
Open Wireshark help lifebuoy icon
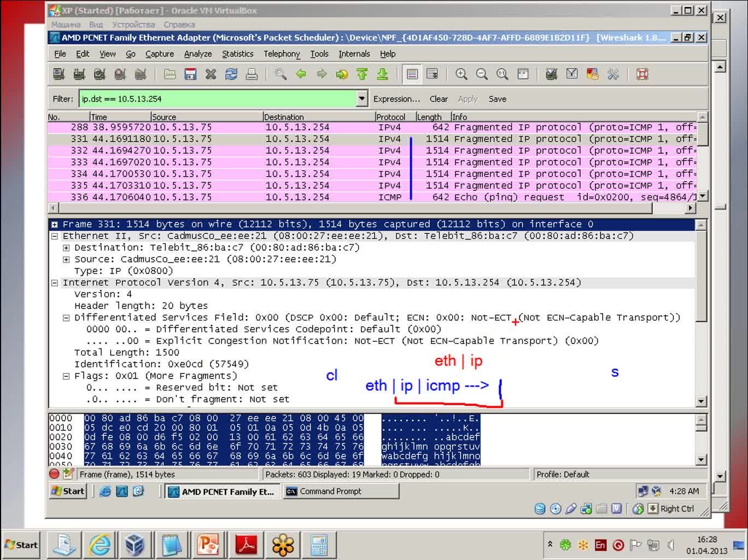click(x=642, y=74)
